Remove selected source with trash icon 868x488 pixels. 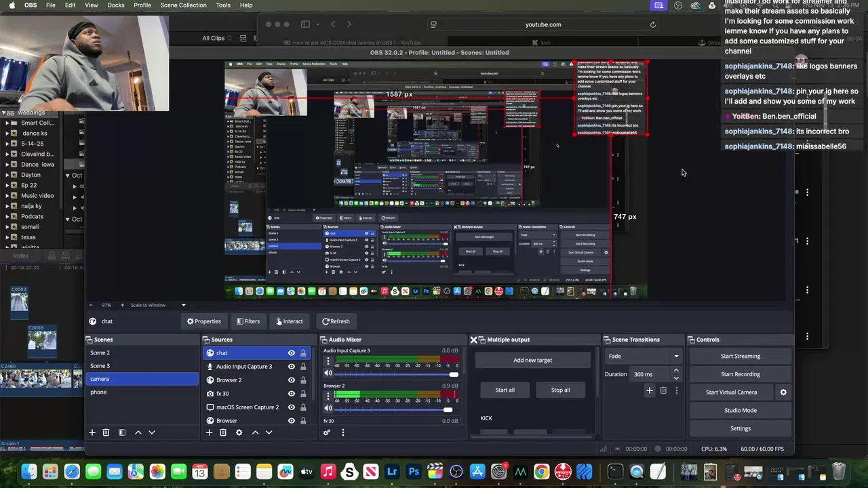pos(223,432)
